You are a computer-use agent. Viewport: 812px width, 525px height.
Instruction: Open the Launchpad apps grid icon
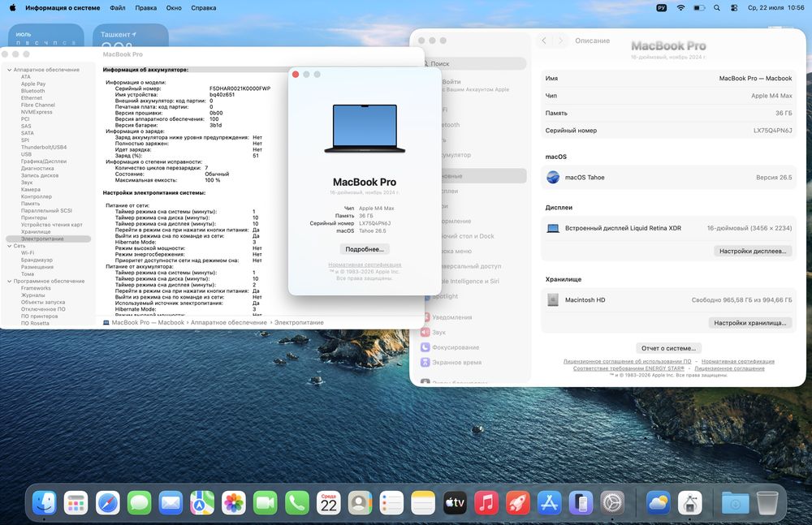pos(76,503)
